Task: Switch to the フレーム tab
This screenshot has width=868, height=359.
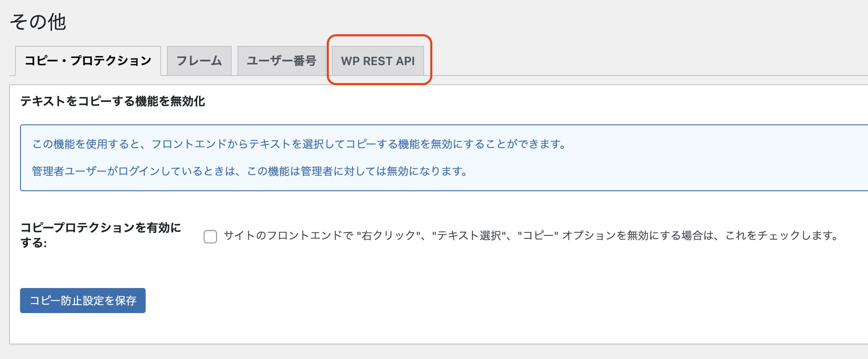Action: (199, 61)
